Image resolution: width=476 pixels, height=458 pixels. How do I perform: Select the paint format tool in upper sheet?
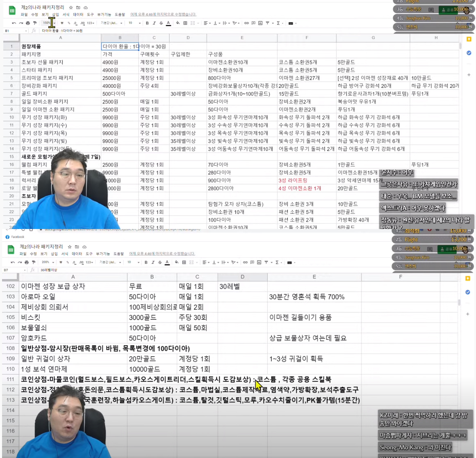[x=35, y=23]
